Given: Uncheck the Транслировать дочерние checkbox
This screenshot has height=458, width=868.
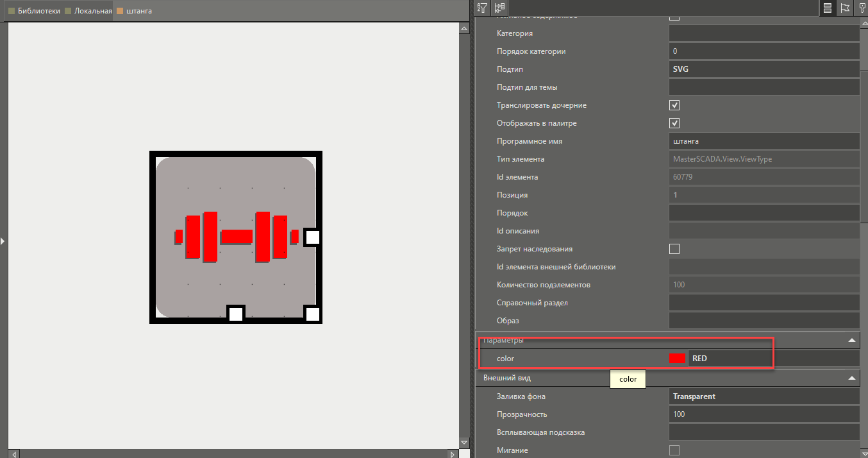Looking at the screenshot, I should (x=674, y=105).
